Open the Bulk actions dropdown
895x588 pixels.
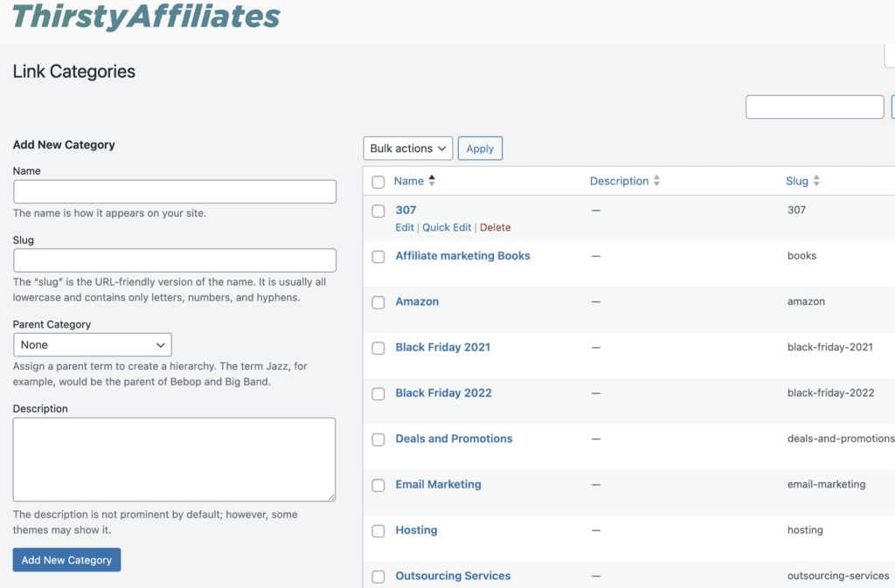(407, 148)
